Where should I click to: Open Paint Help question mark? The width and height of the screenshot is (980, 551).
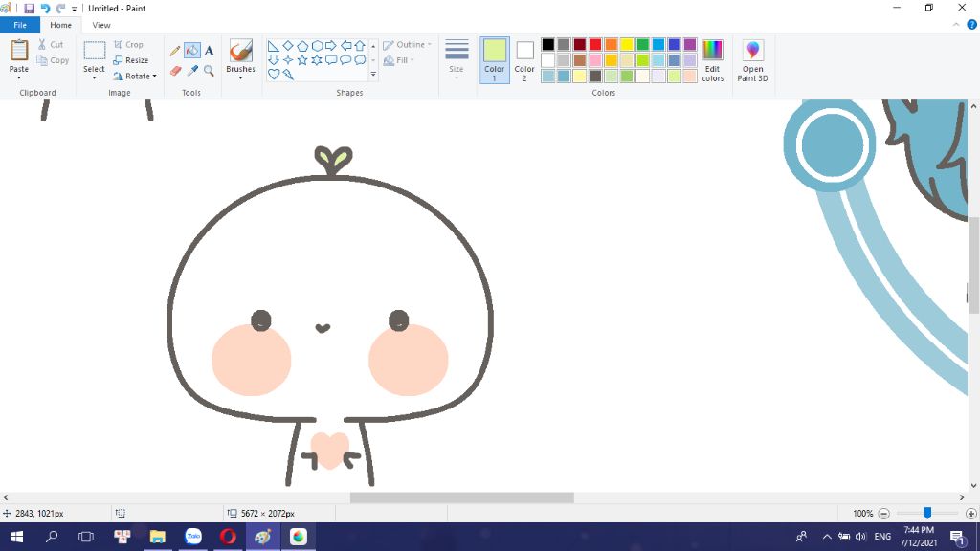tap(972, 25)
